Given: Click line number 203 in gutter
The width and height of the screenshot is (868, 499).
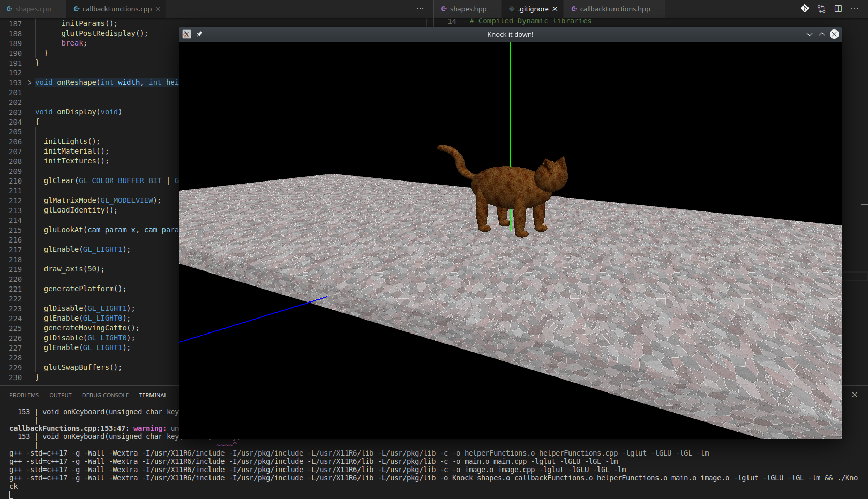Looking at the screenshot, I should point(16,112).
